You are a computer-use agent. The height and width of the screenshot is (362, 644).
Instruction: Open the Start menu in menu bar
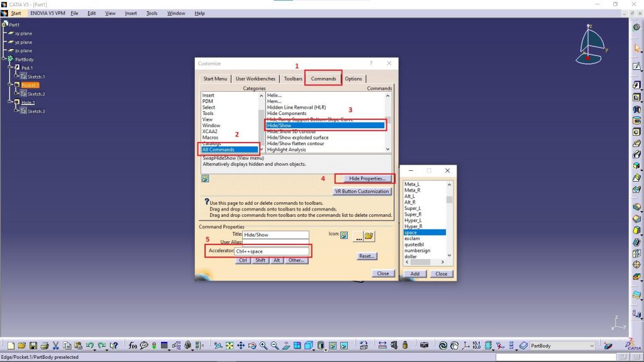click(16, 13)
